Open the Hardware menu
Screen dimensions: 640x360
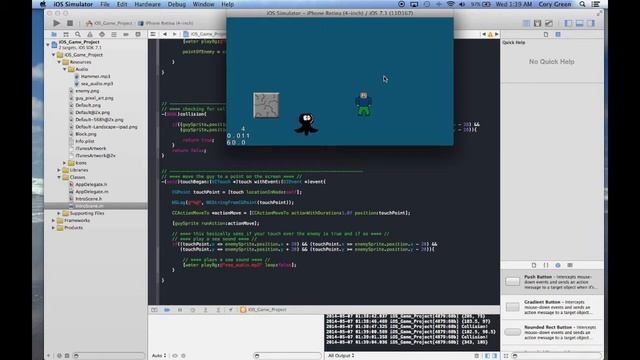pyautogui.click(x=147, y=4)
